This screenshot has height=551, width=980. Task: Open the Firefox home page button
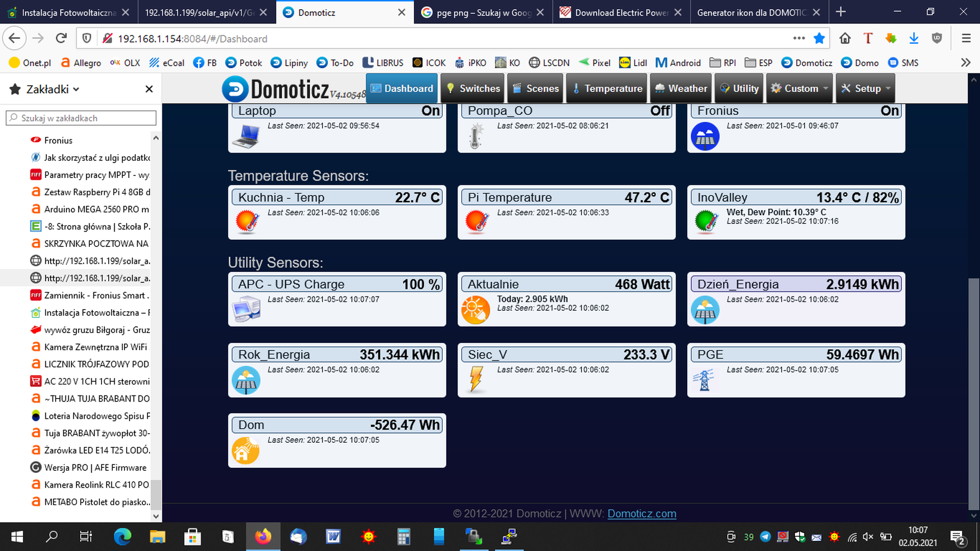point(845,38)
